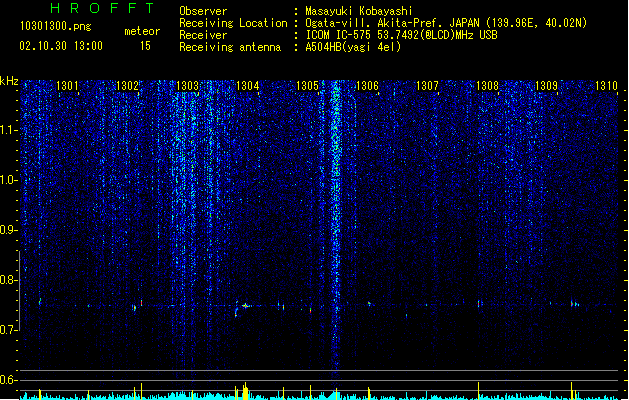Click the Receiving Location label
Image resolution: width=629 pixels, height=400 pixels.
pos(233,23)
